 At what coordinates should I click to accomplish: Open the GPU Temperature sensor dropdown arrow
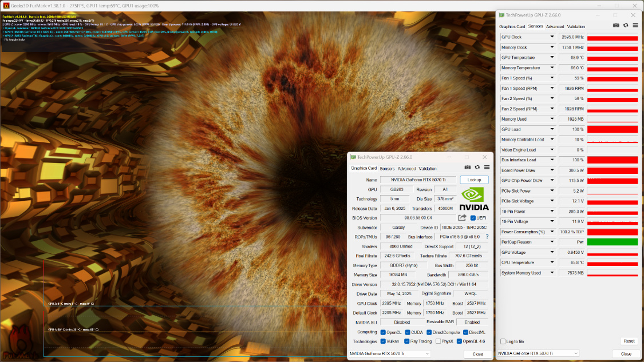(552, 57)
